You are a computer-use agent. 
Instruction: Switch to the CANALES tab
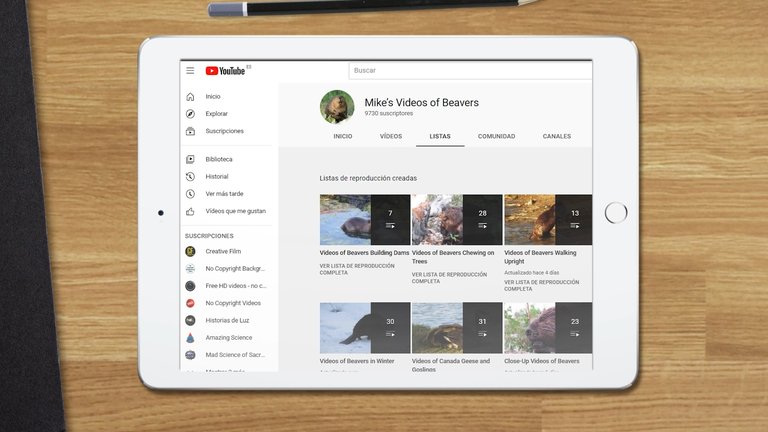(557, 136)
